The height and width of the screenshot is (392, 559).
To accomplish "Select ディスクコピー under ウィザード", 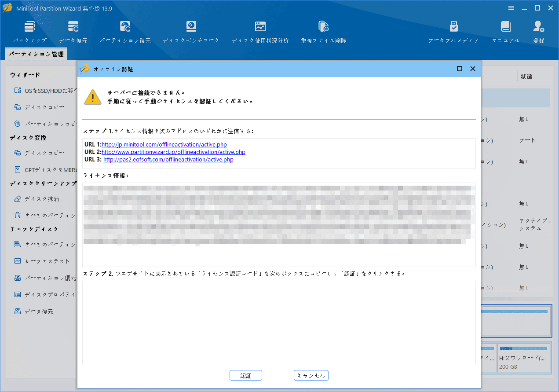I will point(40,107).
